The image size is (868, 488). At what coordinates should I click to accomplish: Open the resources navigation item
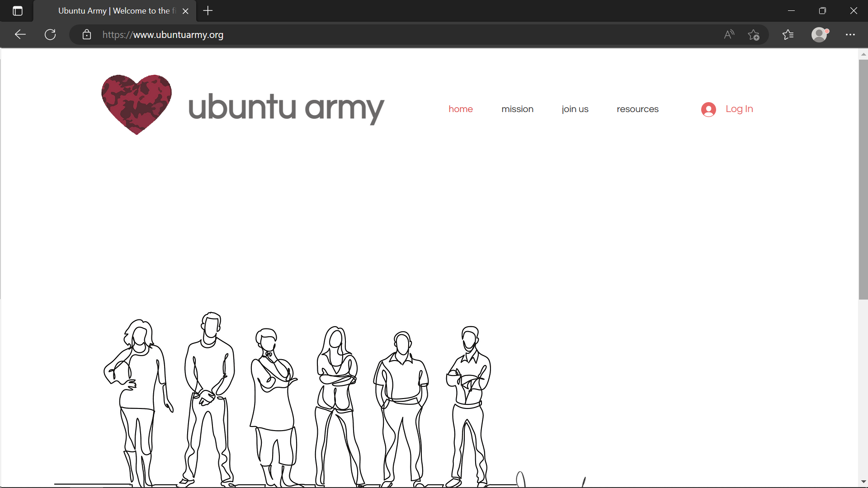click(x=637, y=109)
